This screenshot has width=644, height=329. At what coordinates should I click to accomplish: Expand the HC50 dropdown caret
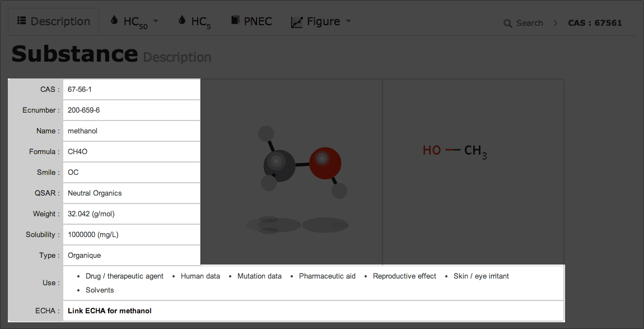[x=156, y=21]
